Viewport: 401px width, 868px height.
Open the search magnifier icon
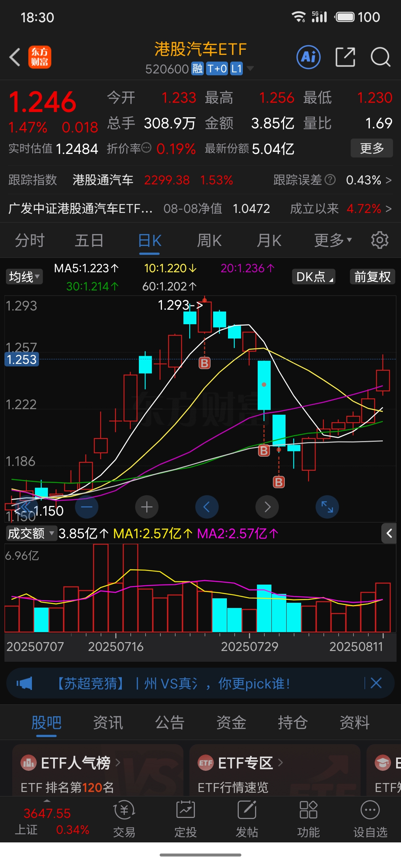pos(381,57)
